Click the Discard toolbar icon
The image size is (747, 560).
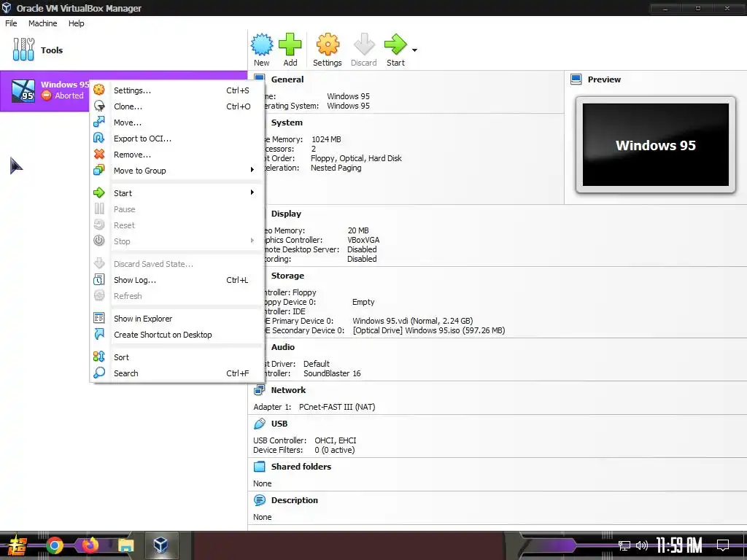pos(364,44)
